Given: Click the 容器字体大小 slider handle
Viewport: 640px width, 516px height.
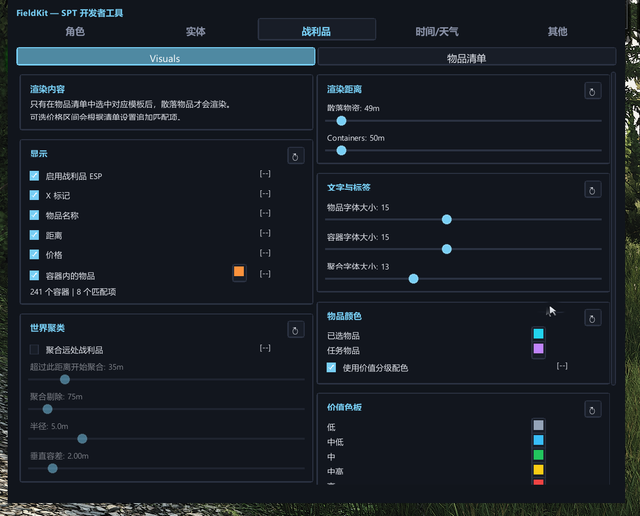Looking at the screenshot, I should pyautogui.click(x=447, y=249).
